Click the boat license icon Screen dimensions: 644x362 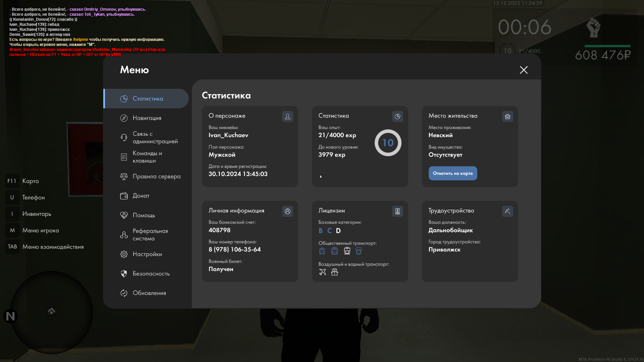click(x=334, y=272)
